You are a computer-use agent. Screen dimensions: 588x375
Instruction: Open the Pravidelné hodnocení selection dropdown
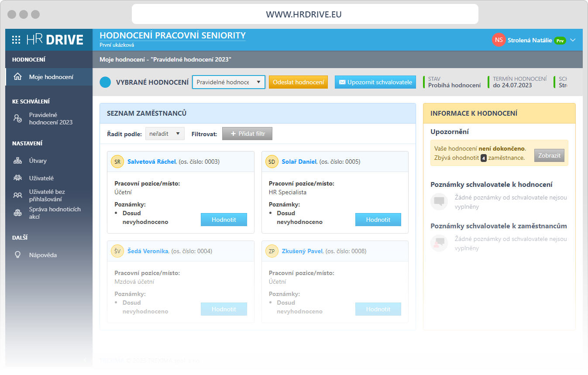(228, 82)
